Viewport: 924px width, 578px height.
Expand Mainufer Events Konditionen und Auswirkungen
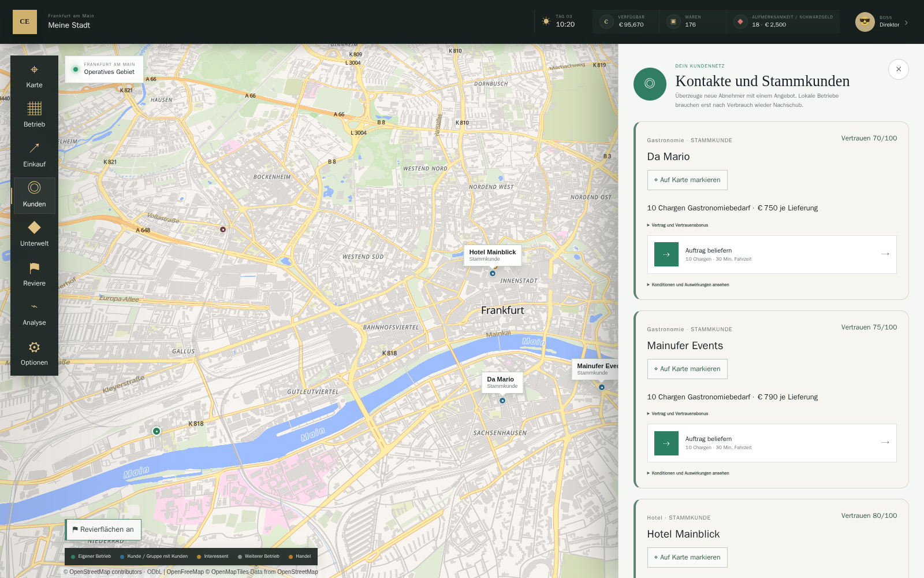(688, 473)
